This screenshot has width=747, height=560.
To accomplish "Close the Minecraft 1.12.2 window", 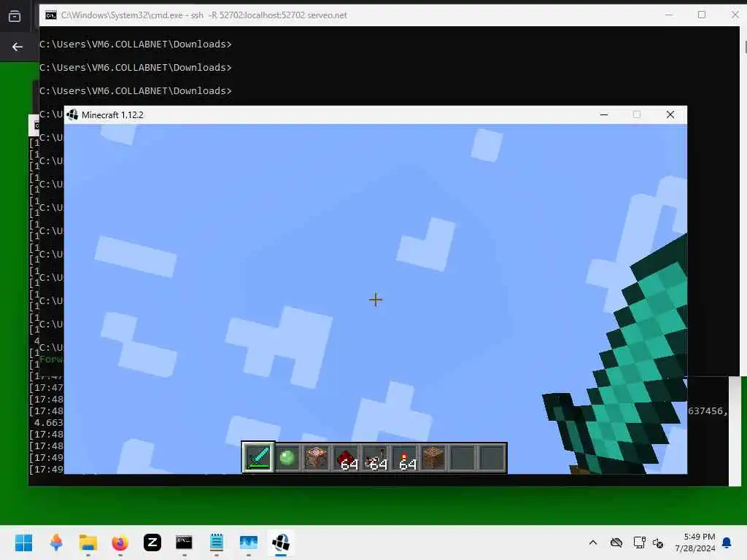I will (x=670, y=114).
